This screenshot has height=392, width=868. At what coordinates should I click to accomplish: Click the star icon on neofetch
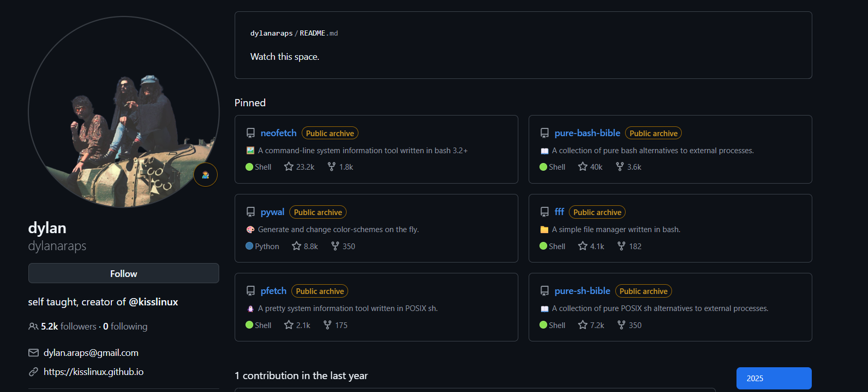click(x=289, y=167)
